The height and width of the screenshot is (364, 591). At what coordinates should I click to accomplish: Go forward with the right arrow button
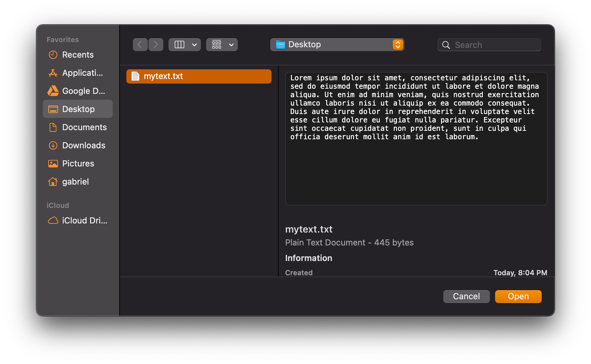pyautogui.click(x=156, y=45)
